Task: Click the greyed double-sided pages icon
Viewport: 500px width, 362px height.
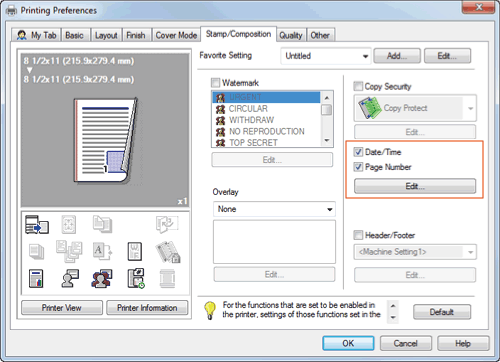Action: (102, 224)
